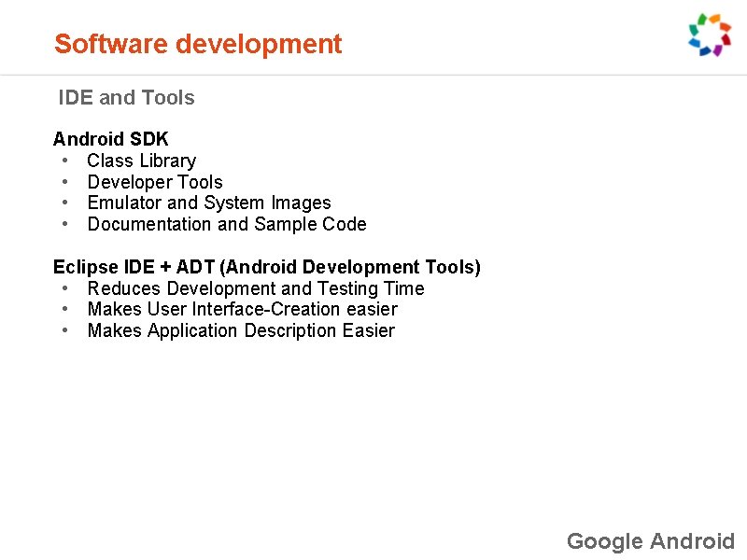Image resolution: width=747 pixels, height=560 pixels.
Task: Click the 'Software development' slide title
Action: pyautogui.click(x=198, y=44)
